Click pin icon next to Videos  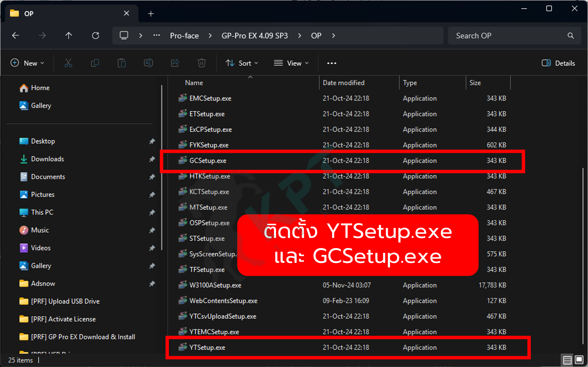[x=152, y=248]
